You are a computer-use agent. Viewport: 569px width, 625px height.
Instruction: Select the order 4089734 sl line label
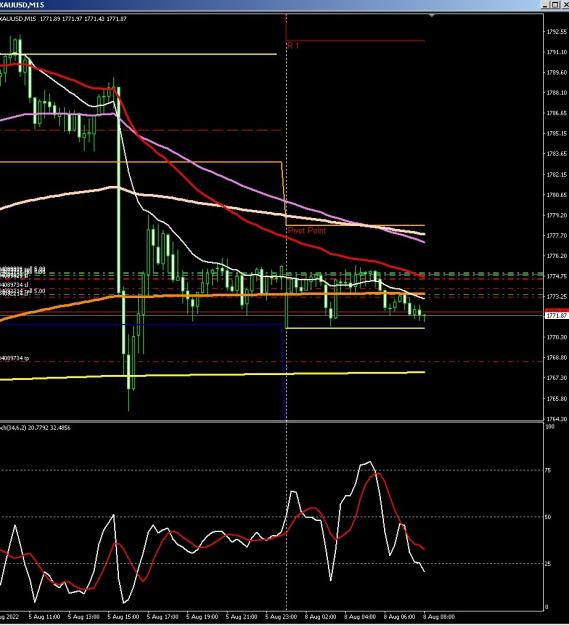point(14,285)
